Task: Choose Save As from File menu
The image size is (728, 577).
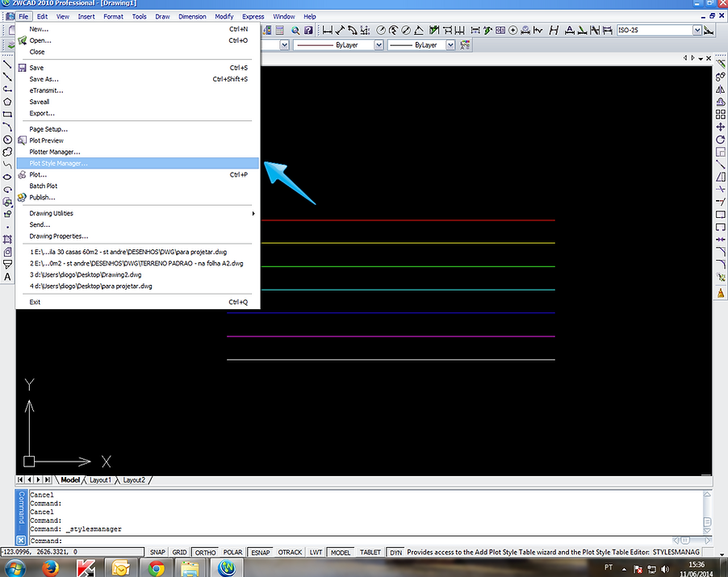Action: click(137, 79)
